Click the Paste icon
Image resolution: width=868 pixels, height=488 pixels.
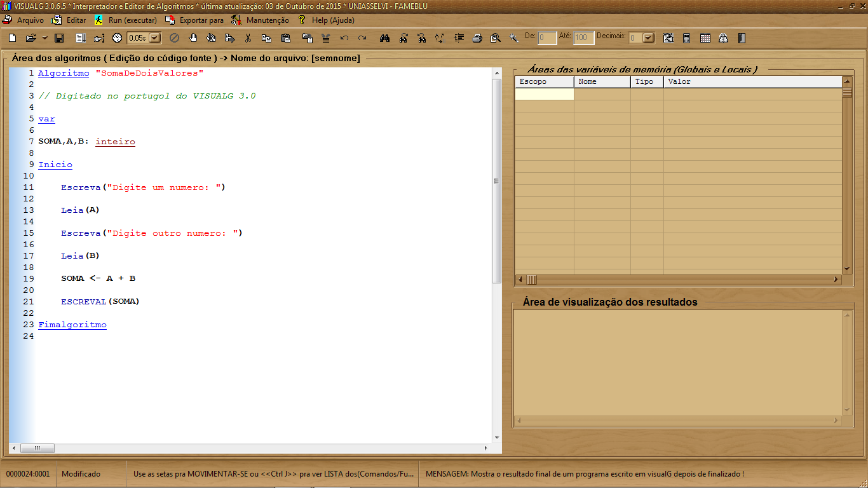point(287,38)
